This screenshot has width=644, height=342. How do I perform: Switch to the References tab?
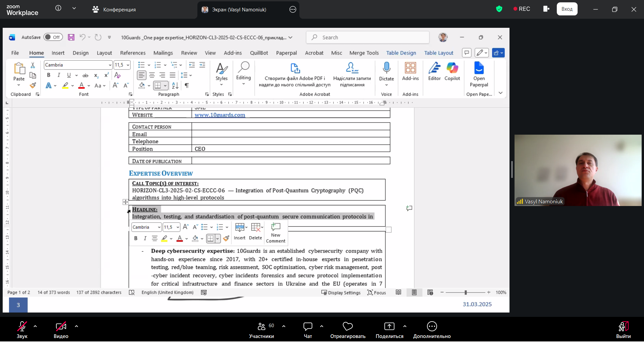pyautogui.click(x=133, y=53)
